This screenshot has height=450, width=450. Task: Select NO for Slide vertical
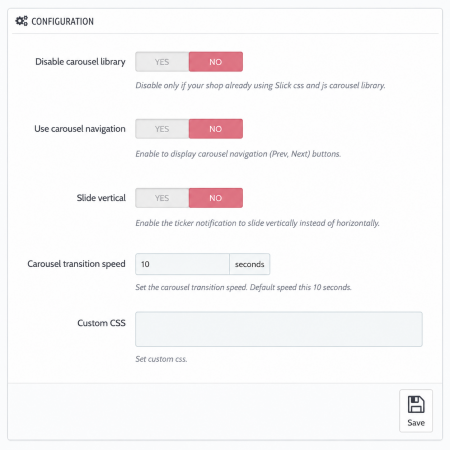pyautogui.click(x=216, y=198)
